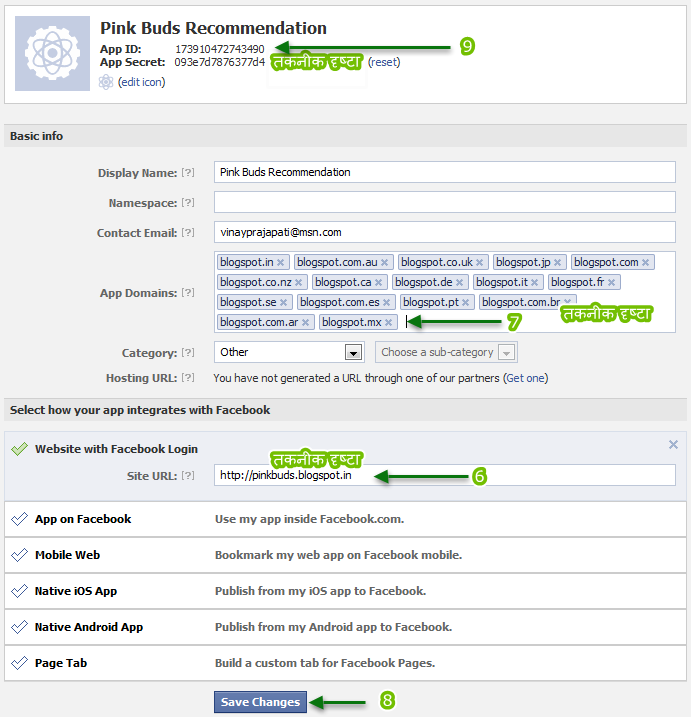
Task: Open help for Category
Action: (187, 353)
